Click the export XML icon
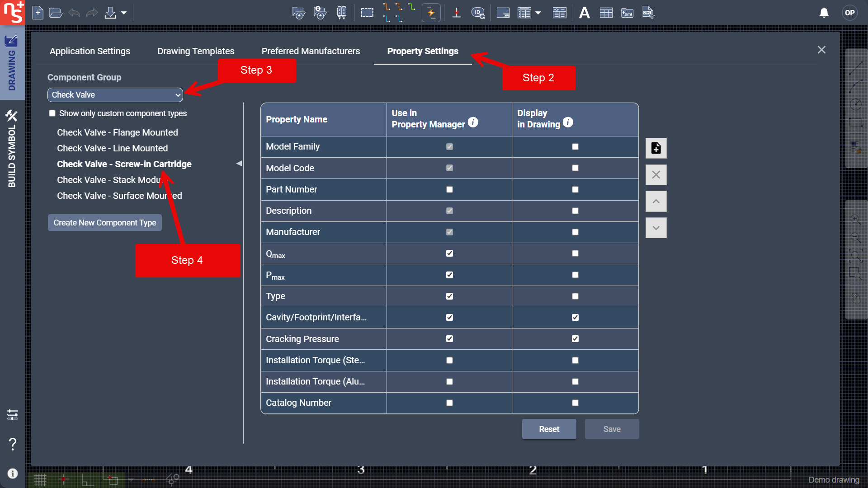The image size is (868, 488). 627,13
